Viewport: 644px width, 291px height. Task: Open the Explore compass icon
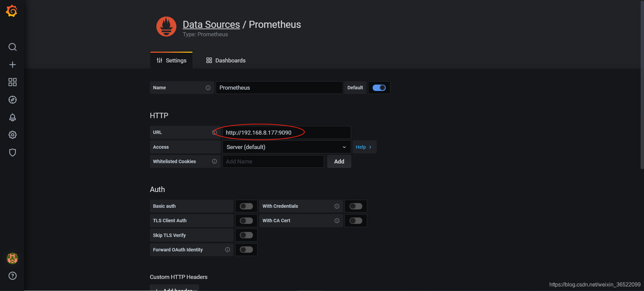coord(12,100)
